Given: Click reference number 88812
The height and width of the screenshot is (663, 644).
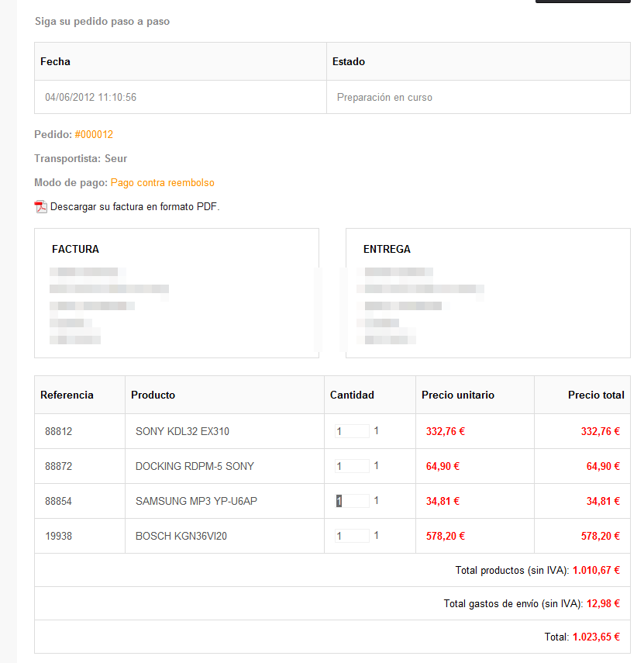Looking at the screenshot, I should click(x=58, y=431).
